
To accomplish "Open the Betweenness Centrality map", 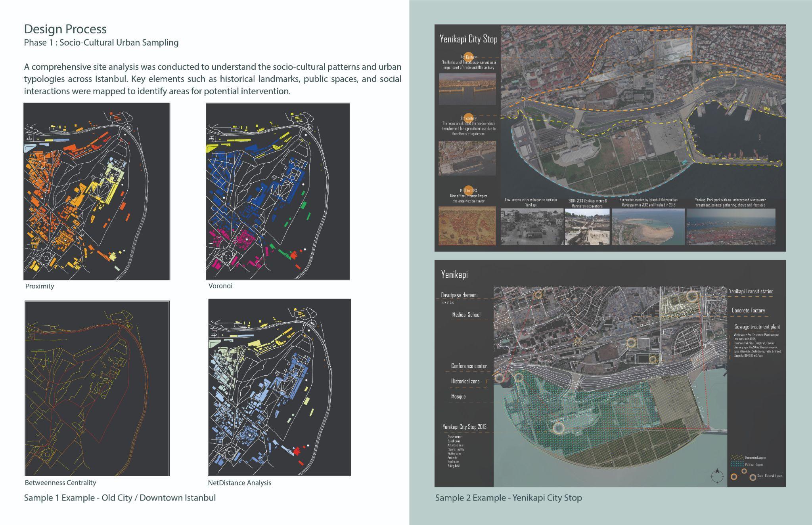I will (x=97, y=388).
